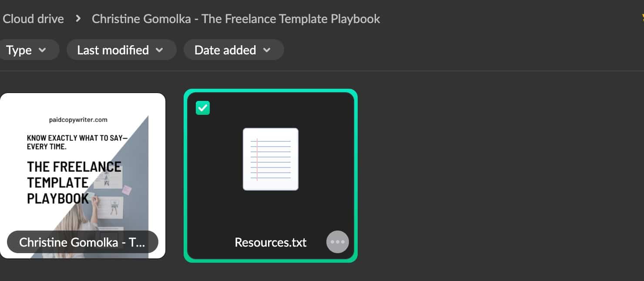Screen dimensions: 644x281
Task: Open the Resources.txt three-dot options menu
Action: tap(337, 242)
